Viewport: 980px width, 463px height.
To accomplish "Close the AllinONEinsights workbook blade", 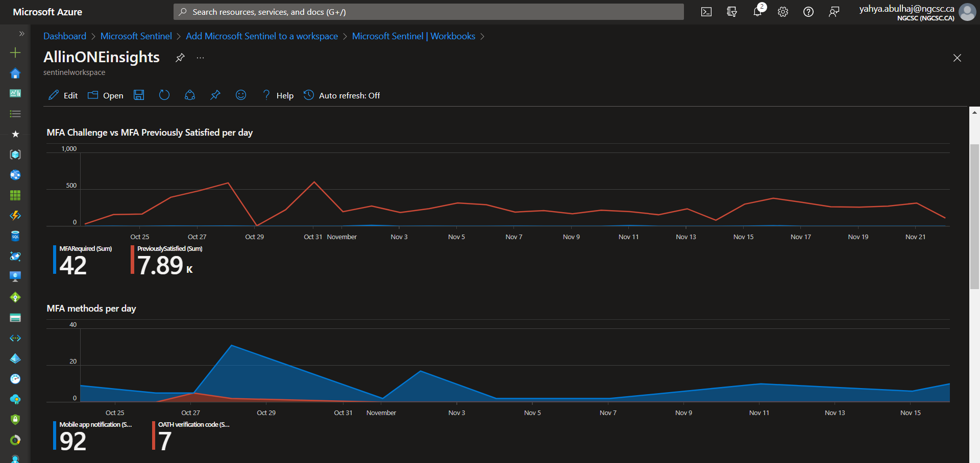I will pos(957,58).
